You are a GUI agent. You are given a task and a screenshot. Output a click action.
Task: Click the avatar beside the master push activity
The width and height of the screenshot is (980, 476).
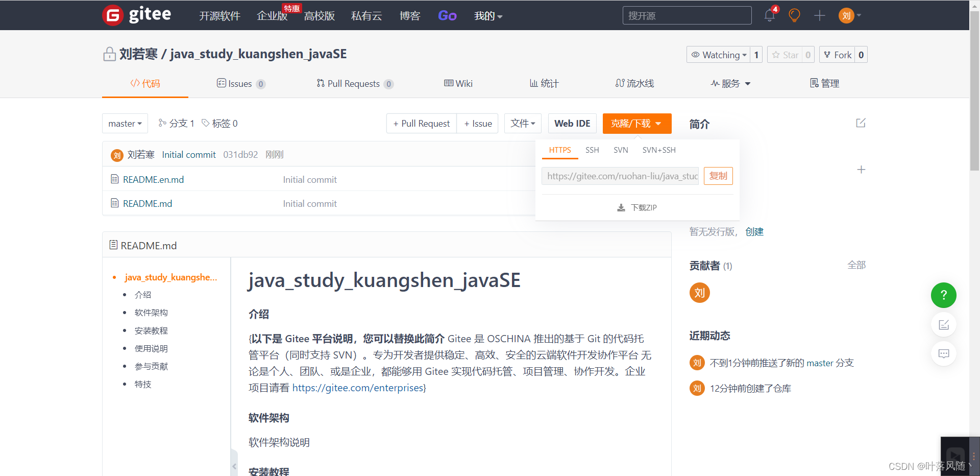(697, 363)
